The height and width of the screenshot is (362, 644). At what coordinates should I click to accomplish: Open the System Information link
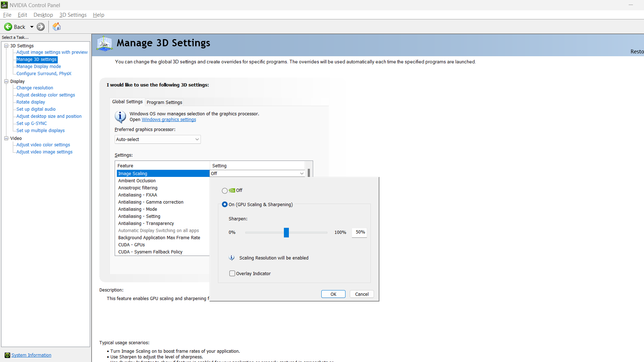[31, 355]
